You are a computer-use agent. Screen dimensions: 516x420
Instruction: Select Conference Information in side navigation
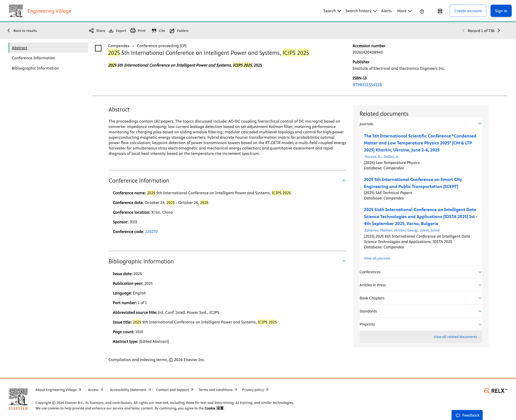[33, 58]
